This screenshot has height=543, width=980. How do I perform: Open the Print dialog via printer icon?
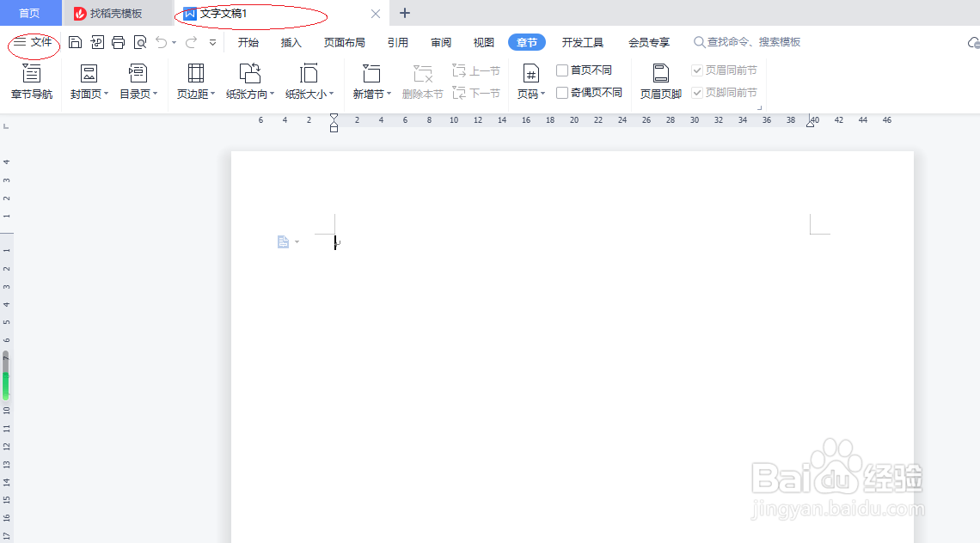[x=118, y=41]
